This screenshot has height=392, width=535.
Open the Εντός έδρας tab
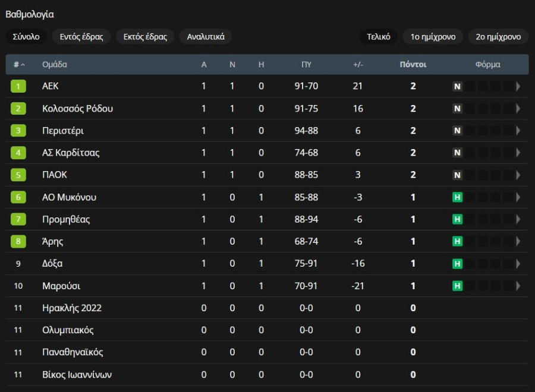coord(81,36)
